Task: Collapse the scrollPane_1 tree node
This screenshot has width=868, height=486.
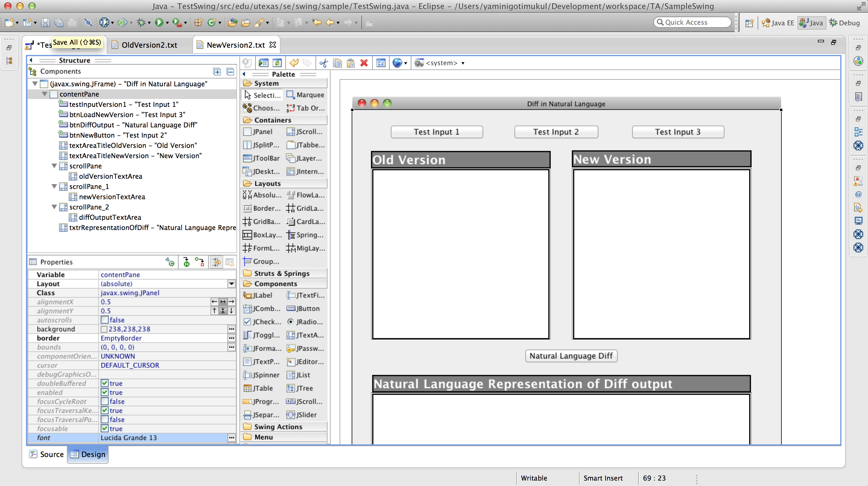Action: [x=54, y=187]
